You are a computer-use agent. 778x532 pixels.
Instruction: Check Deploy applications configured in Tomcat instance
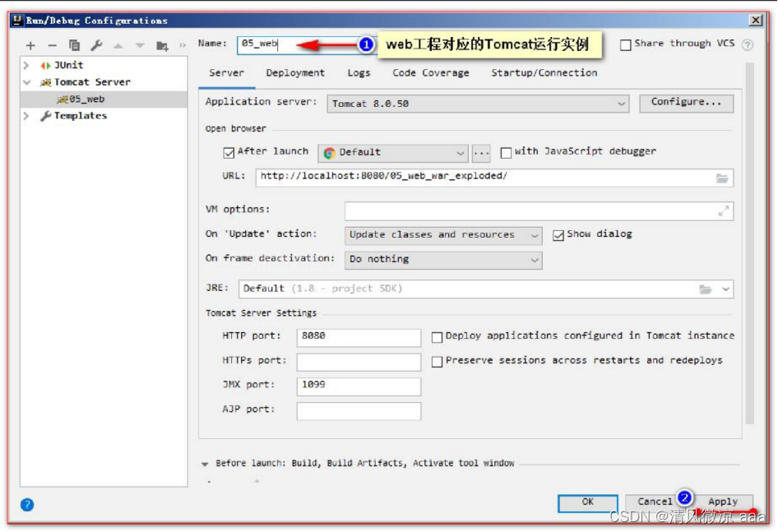437,337
